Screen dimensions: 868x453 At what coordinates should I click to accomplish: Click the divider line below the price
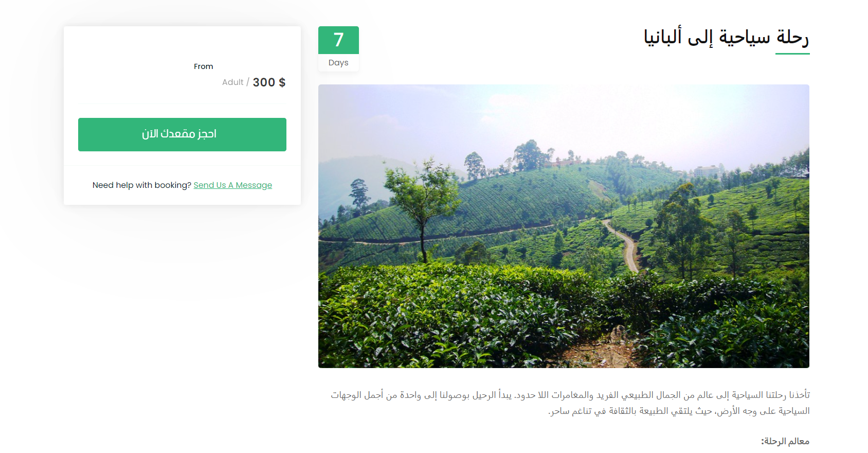pyautogui.click(x=181, y=104)
